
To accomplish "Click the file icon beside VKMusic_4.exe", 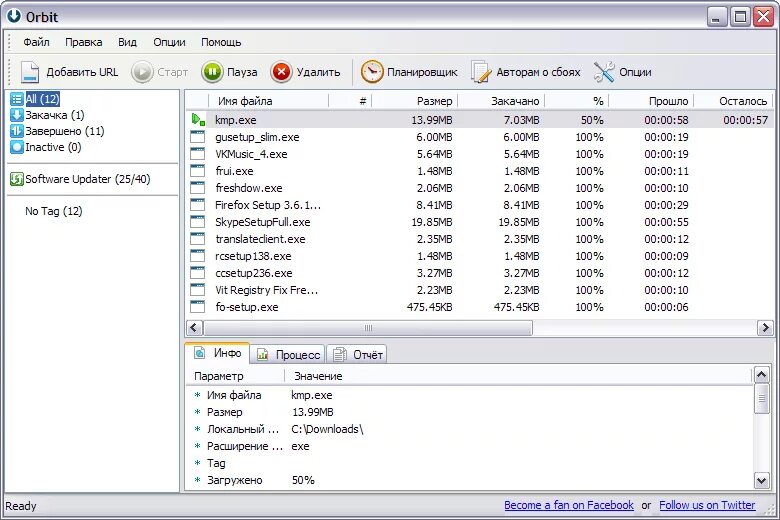I will pyautogui.click(x=197, y=154).
